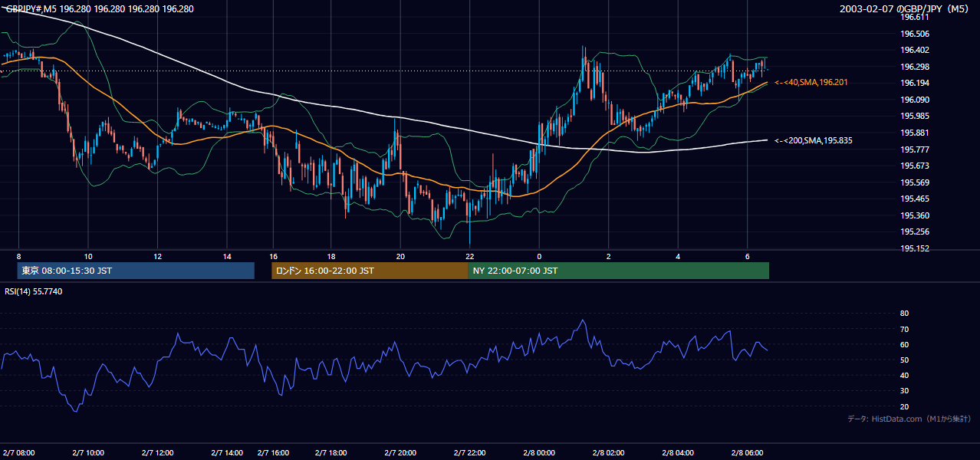This screenshot has height=460, width=980.
Task: Click the 196.194 price axis label
Action: 914,83
